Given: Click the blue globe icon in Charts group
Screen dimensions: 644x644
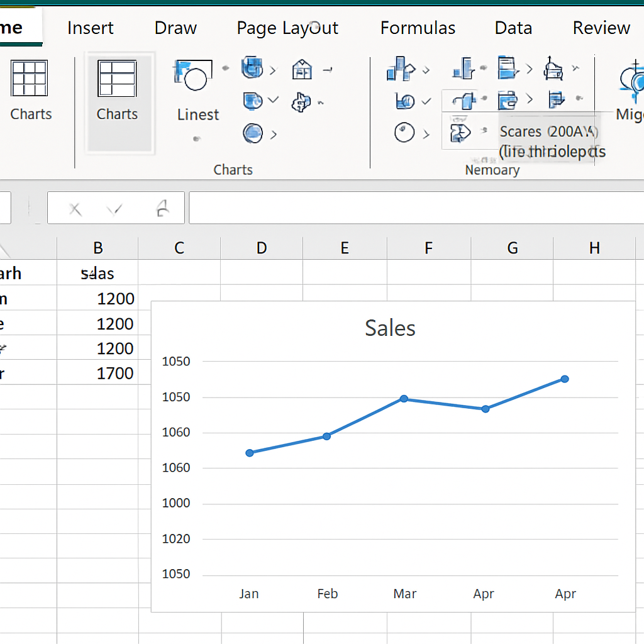Looking at the screenshot, I should tap(253, 133).
